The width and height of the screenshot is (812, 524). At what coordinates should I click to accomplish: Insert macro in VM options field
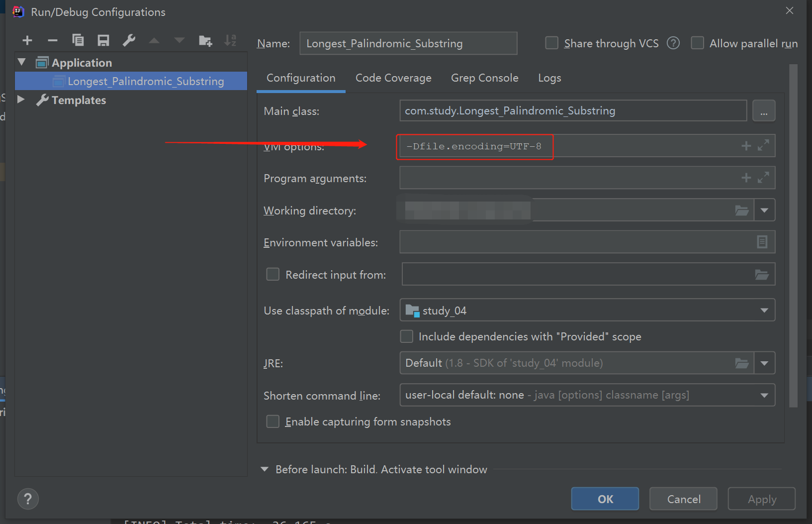tap(746, 146)
